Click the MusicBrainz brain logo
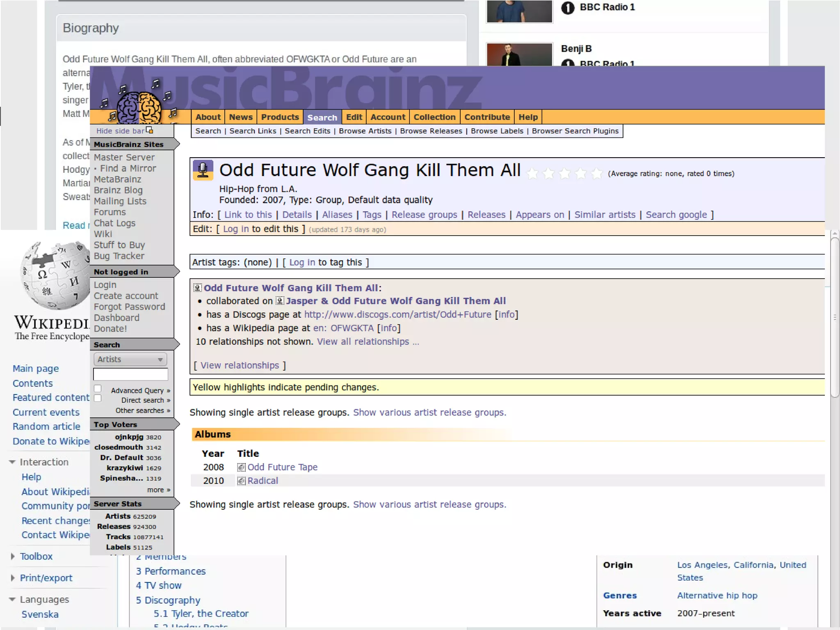This screenshot has width=840, height=630. coord(139,108)
